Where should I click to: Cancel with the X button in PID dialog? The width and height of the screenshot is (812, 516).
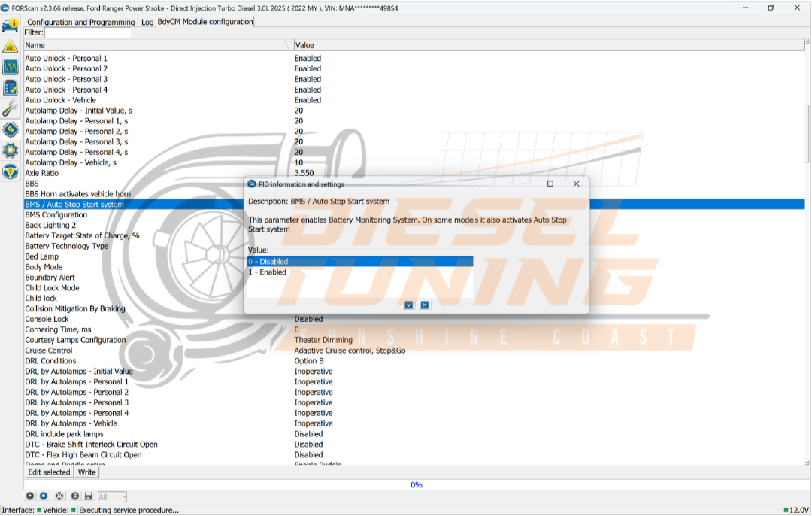425,305
